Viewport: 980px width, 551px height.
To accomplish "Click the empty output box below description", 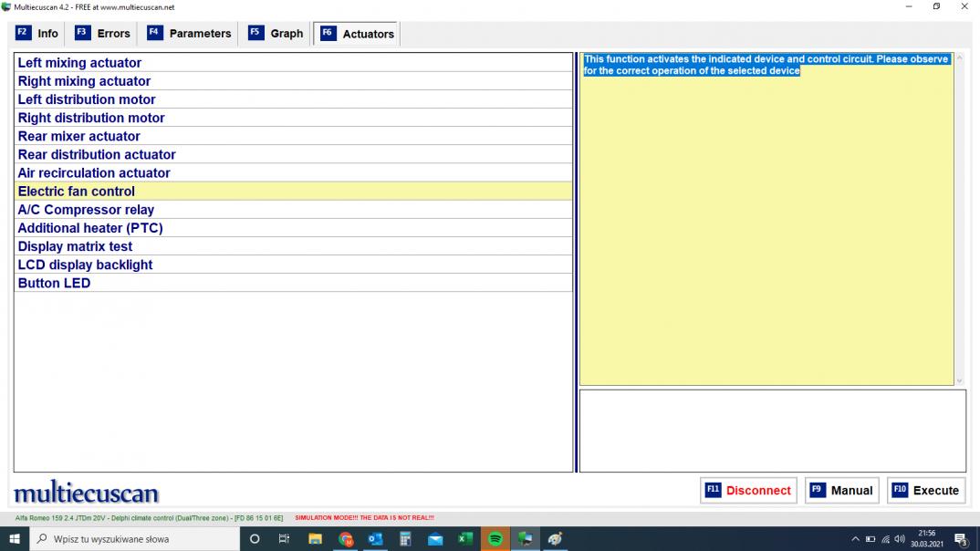I will 773,431.
